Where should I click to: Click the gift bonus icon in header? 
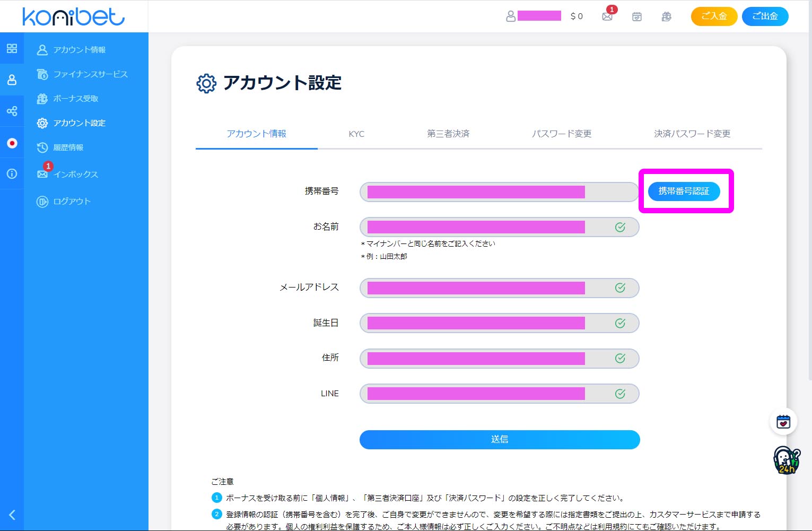(x=667, y=16)
